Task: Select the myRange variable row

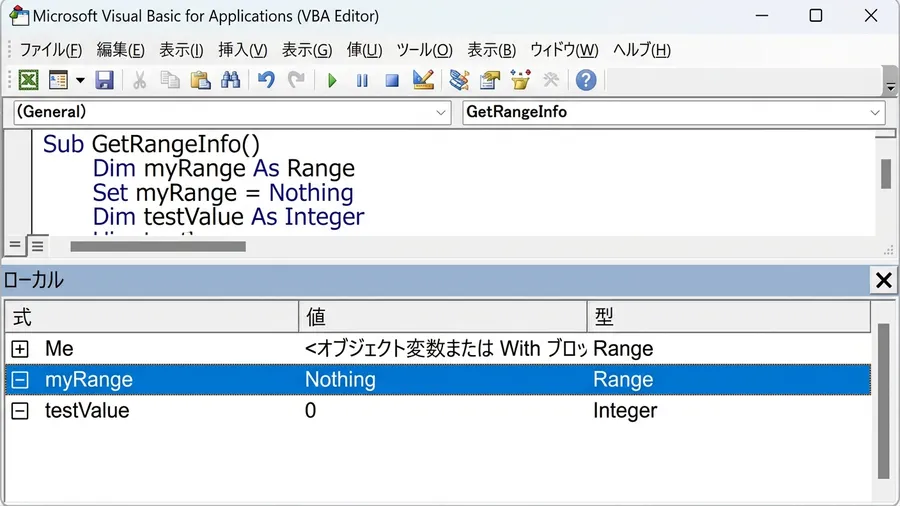Action: click(x=438, y=380)
